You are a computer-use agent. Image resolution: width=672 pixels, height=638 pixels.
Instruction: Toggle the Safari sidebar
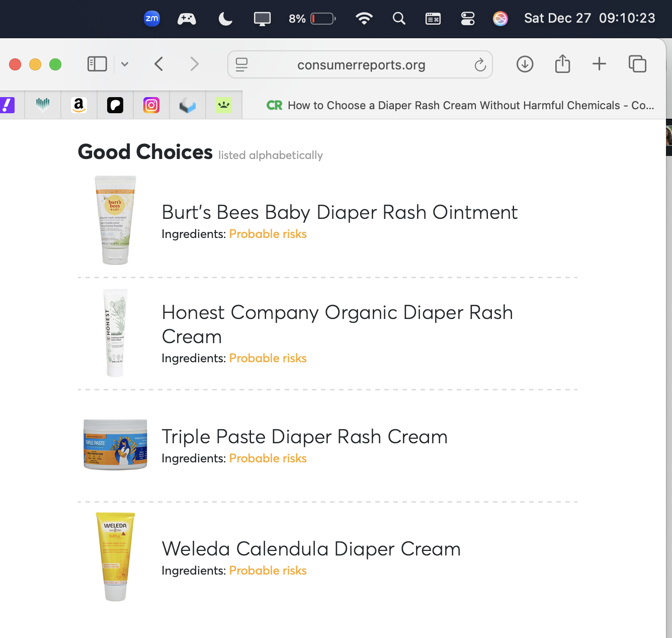pyautogui.click(x=97, y=64)
